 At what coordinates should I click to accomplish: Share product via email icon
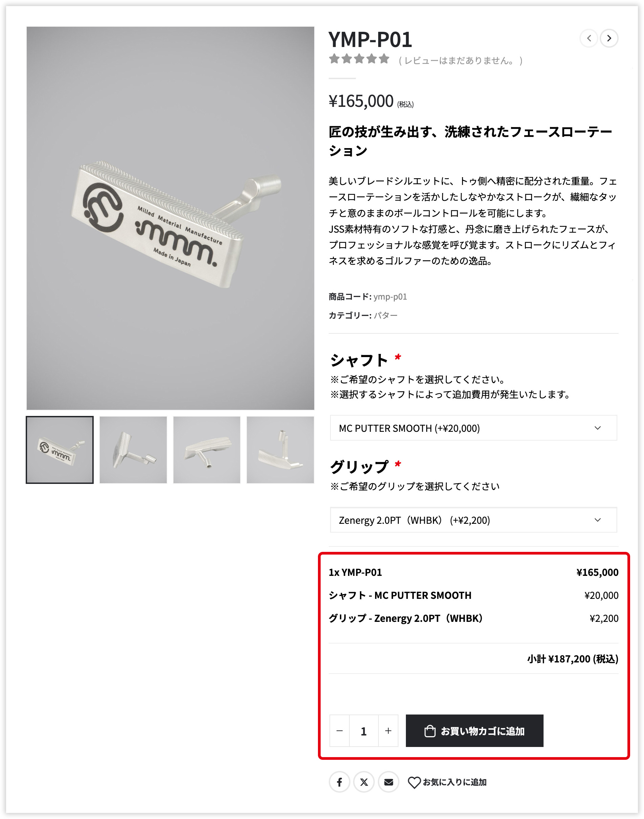coord(389,782)
